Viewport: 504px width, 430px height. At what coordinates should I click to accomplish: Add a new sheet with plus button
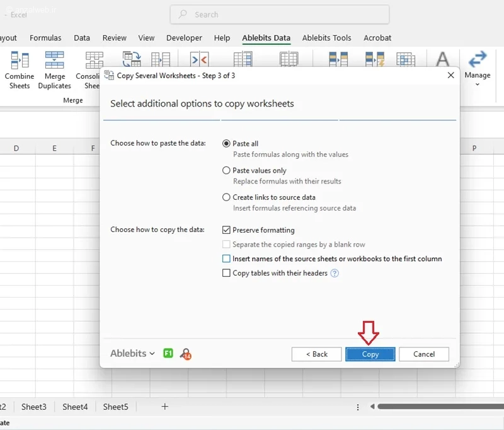click(165, 407)
